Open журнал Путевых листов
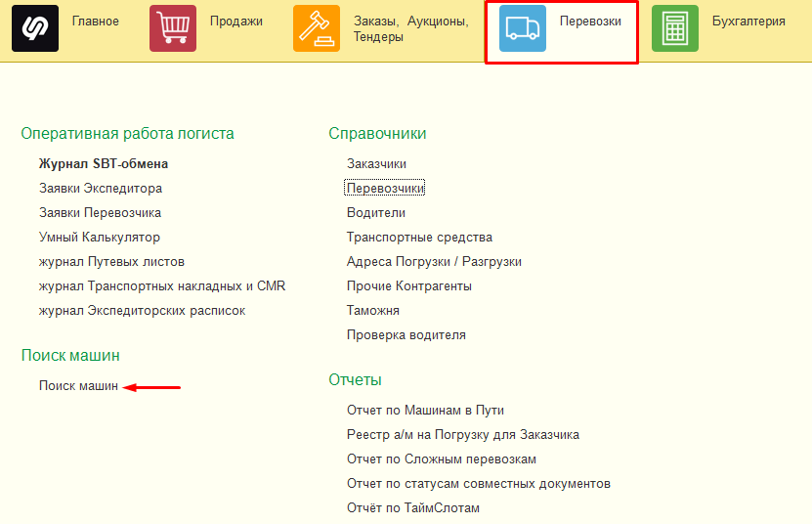Viewport: 812px width, 524px height. click(x=111, y=262)
